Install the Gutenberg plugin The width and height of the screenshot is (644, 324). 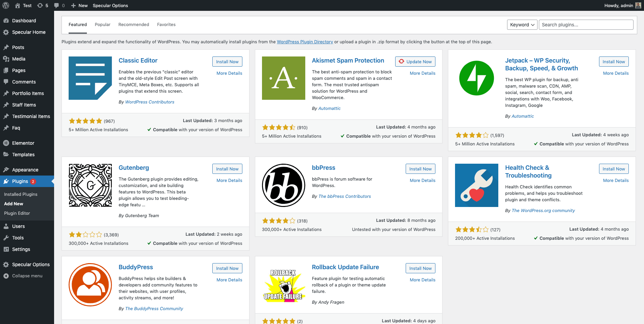(227, 169)
